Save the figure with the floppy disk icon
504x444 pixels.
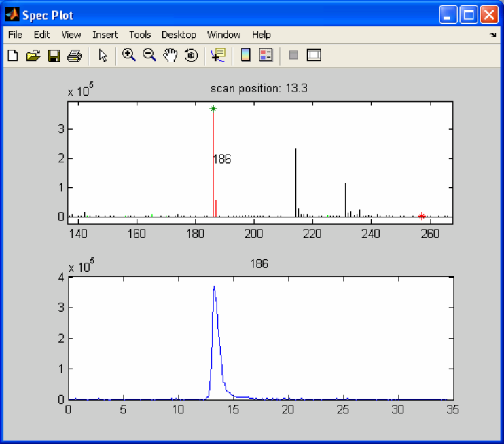click(54, 56)
